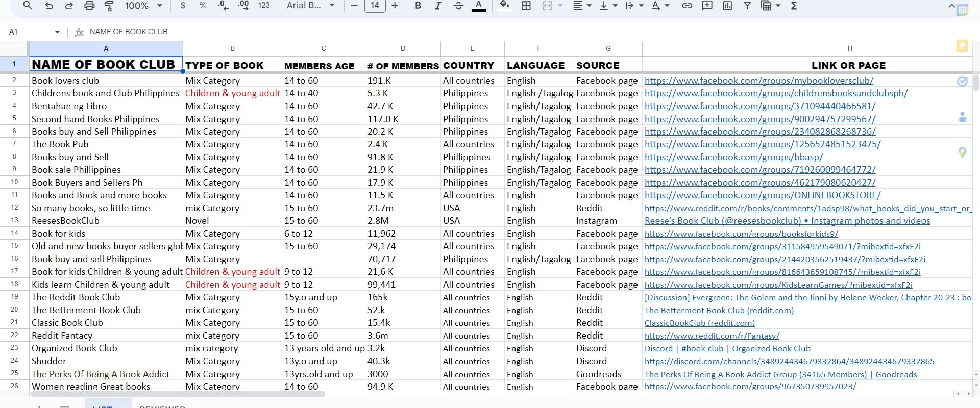
Task: Open the Reese's Book Club Instagram link
Action: click(x=788, y=221)
